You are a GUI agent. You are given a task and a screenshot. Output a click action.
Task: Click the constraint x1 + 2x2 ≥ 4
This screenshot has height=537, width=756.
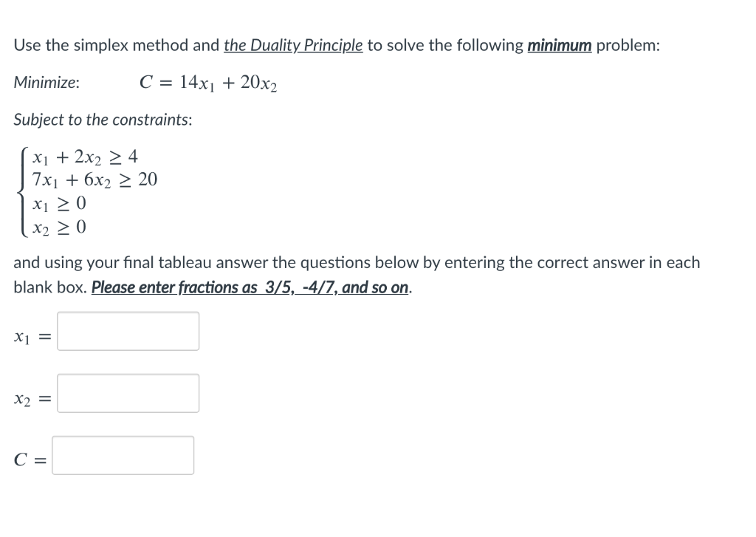point(83,156)
